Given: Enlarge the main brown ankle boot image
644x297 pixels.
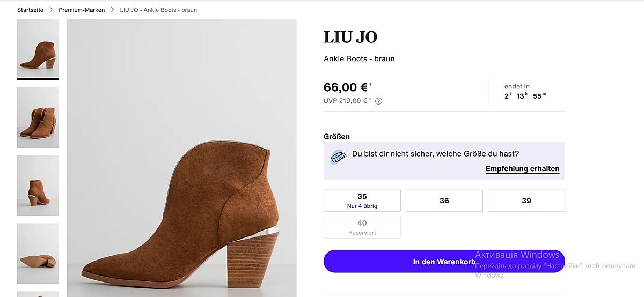Looking at the screenshot, I should coord(182,158).
